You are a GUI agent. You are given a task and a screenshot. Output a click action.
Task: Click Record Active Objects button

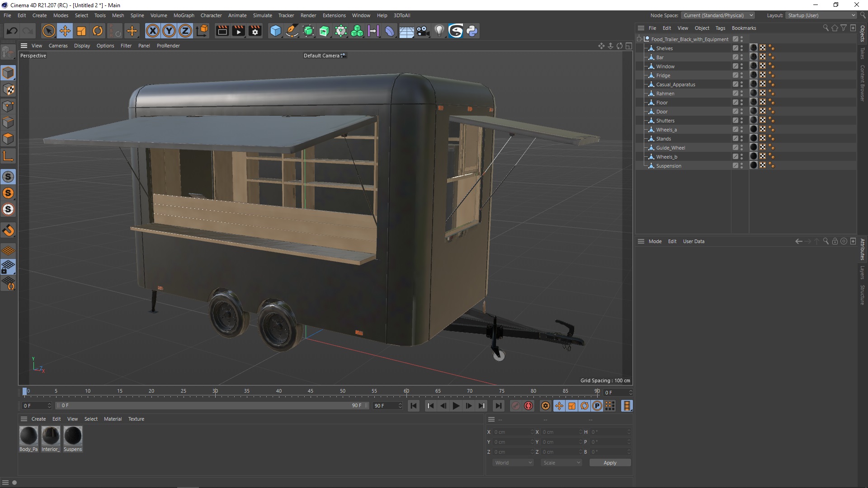(x=515, y=406)
